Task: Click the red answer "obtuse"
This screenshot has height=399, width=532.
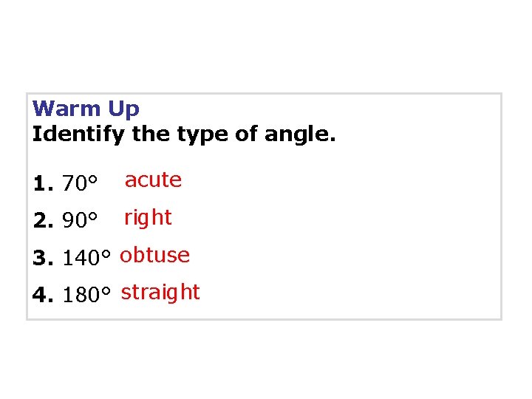Action: 155,256
